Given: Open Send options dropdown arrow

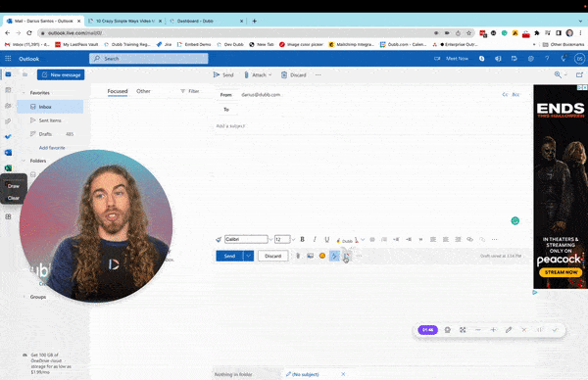Looking at the screenshot, I should [x=248, y=256].
